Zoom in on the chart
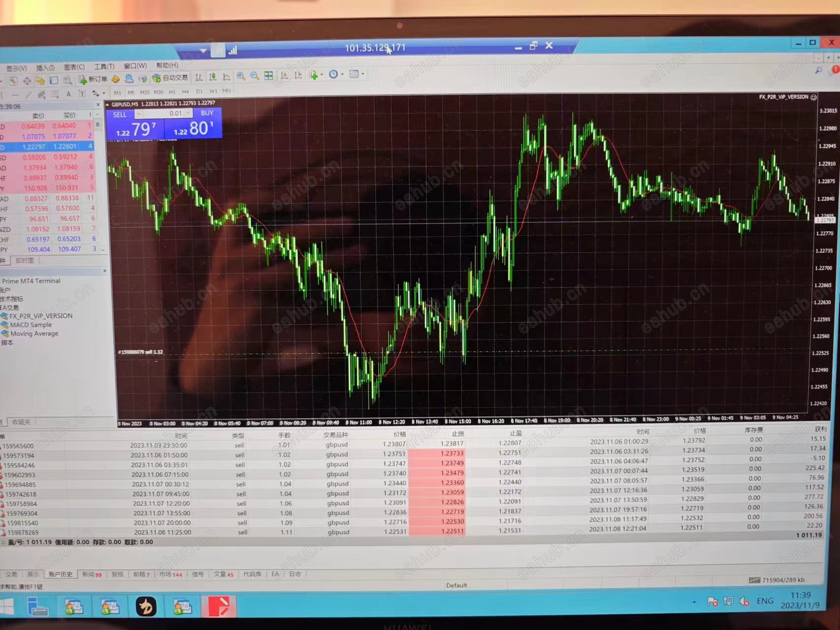The image size is (840, 630). [241, 76]
